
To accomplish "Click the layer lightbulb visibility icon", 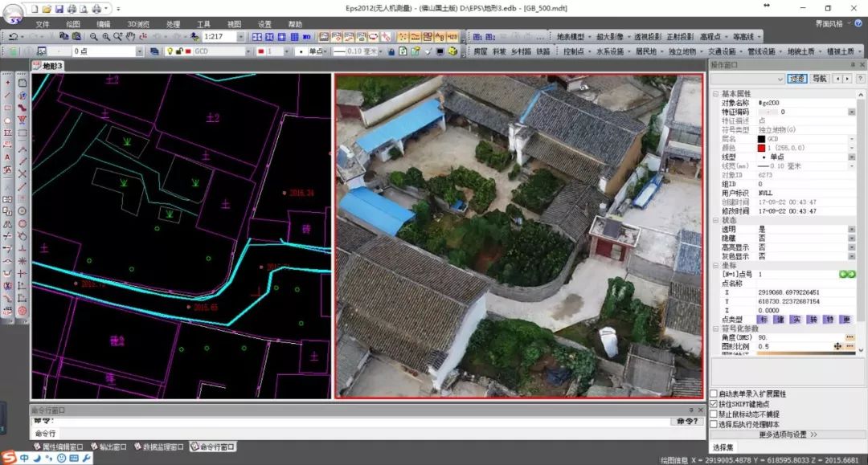I will (170, 51).
